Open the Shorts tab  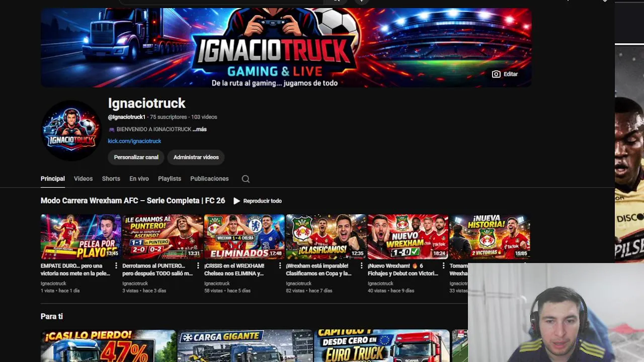(111, 178)
